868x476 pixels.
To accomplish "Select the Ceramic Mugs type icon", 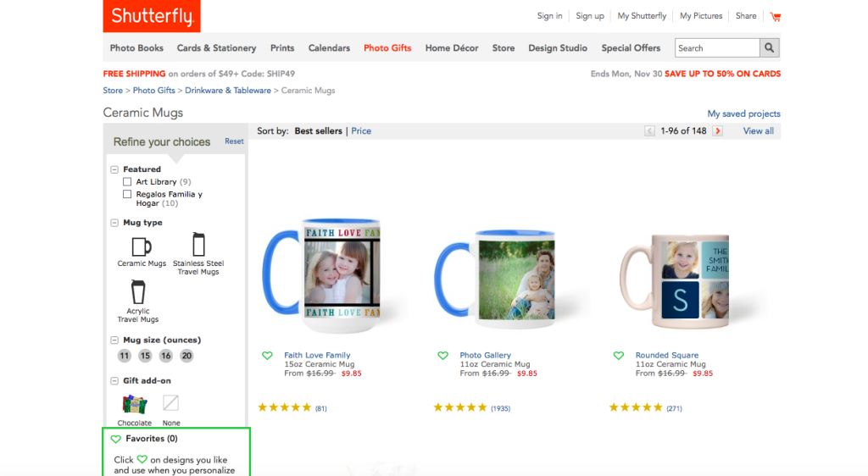I will click(142, 246).
